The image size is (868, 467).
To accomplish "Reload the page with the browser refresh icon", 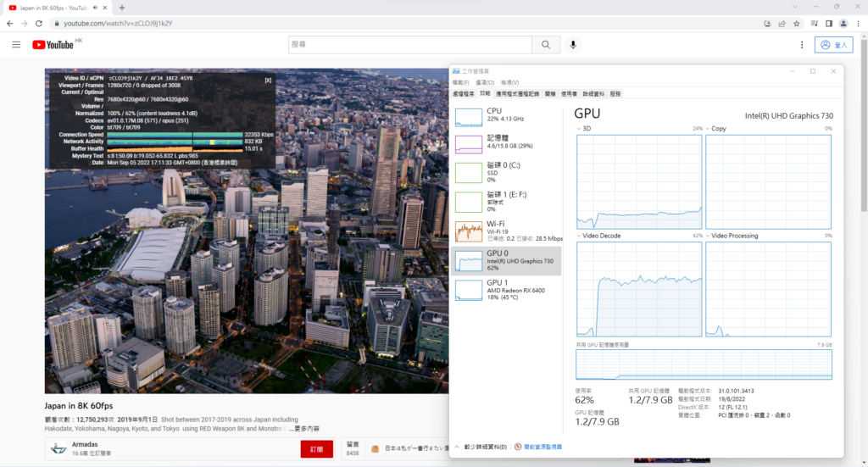I will pos(39,23).
